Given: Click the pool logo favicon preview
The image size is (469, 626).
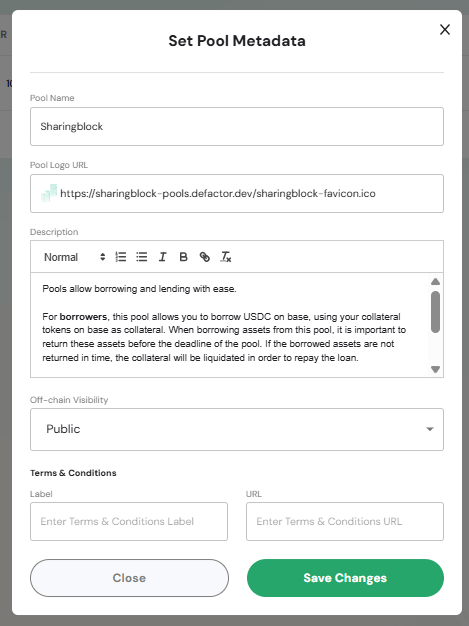Looking at the screenshot, I should click(49, 193).
